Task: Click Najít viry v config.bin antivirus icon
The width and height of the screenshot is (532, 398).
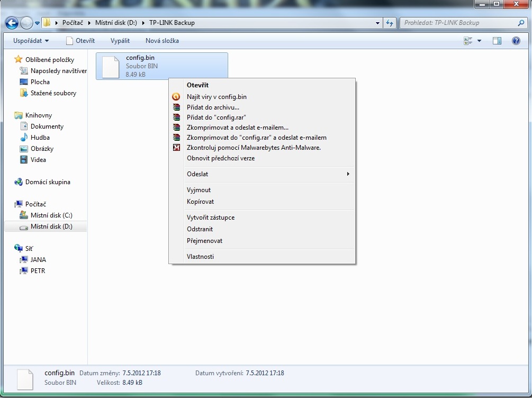Action: (x=176, y=97)
